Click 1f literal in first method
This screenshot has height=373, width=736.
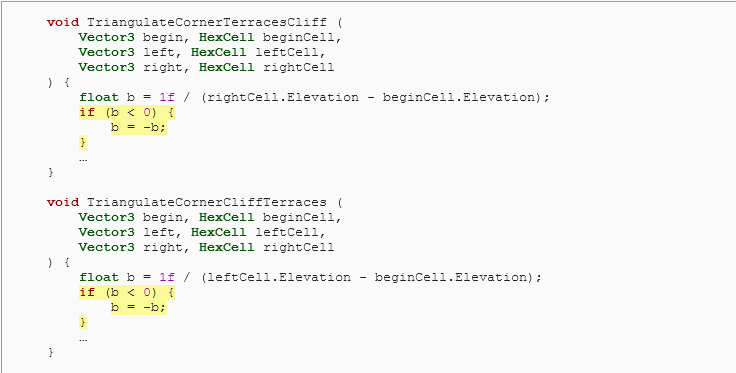167,97
